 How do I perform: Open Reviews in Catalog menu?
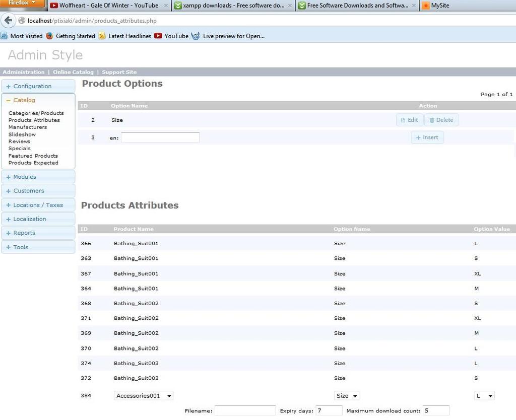19,142
